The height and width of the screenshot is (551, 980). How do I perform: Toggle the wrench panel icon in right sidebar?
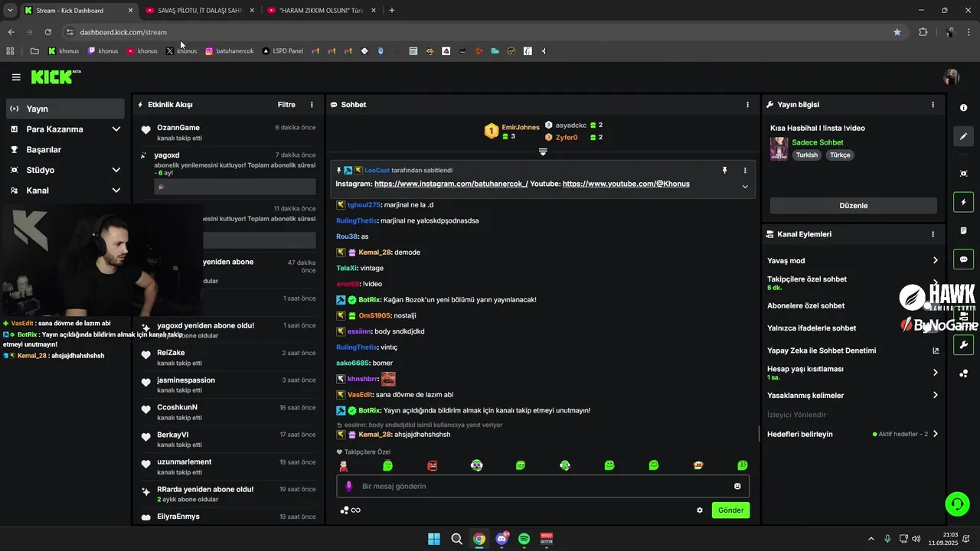point(964,345)
